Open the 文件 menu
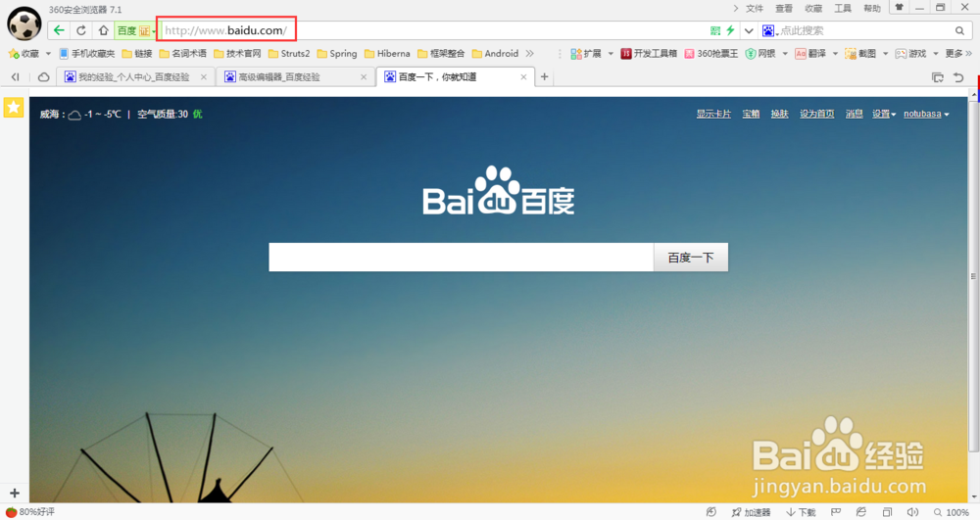Image resolution: width=980 pixels, height=520 pixels. pos(755,8)
